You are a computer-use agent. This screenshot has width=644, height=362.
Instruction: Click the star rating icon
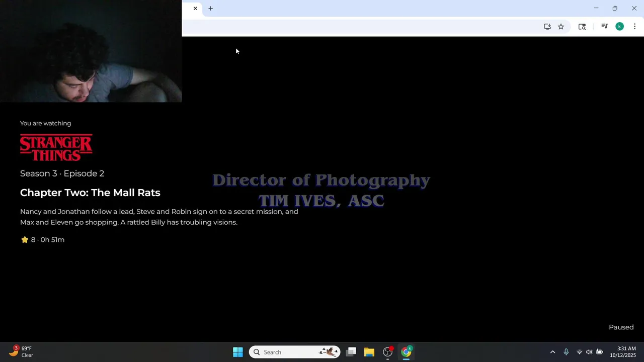(25, 240)
